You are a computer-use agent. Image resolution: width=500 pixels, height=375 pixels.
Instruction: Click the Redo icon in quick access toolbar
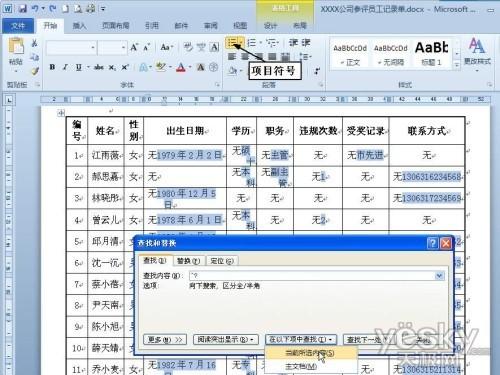[x=52, y=8]
